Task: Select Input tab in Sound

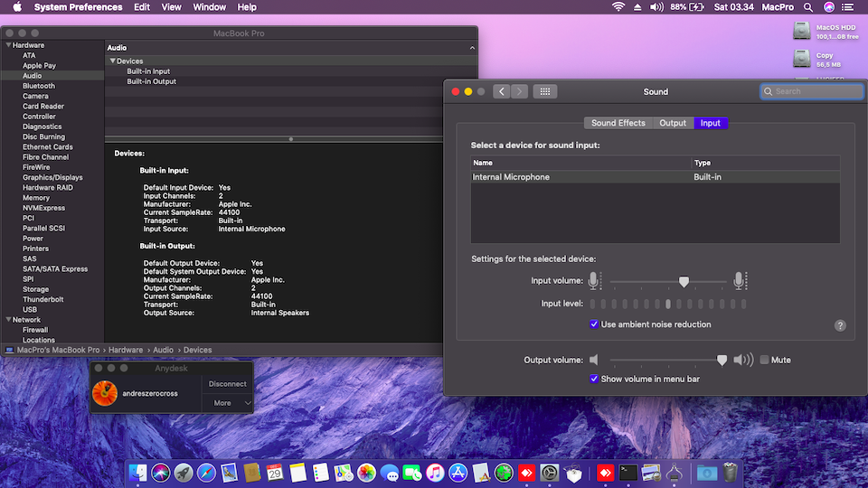Action: pos(711,123)
